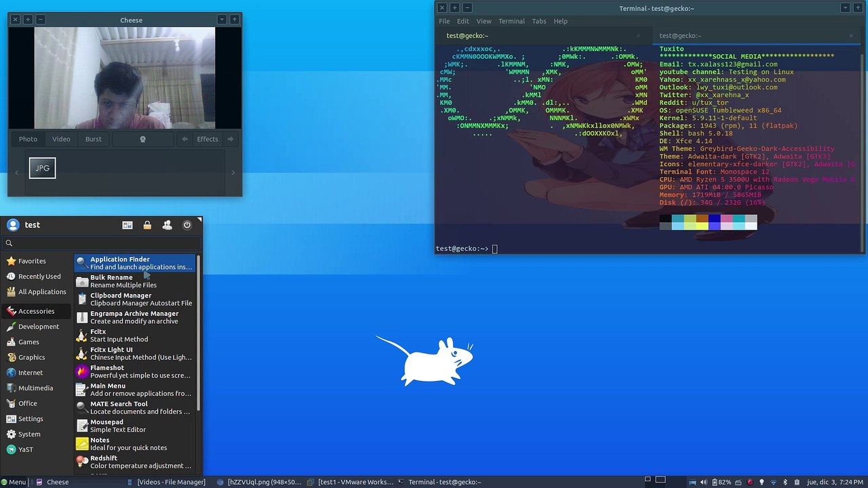
Task: Open the Tabs menu in Terminal
Action: point(539,21)
